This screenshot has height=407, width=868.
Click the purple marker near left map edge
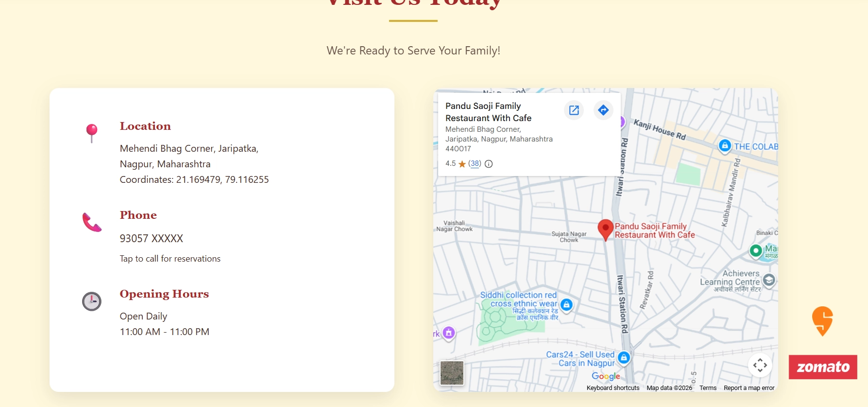[x=449, y=333]
